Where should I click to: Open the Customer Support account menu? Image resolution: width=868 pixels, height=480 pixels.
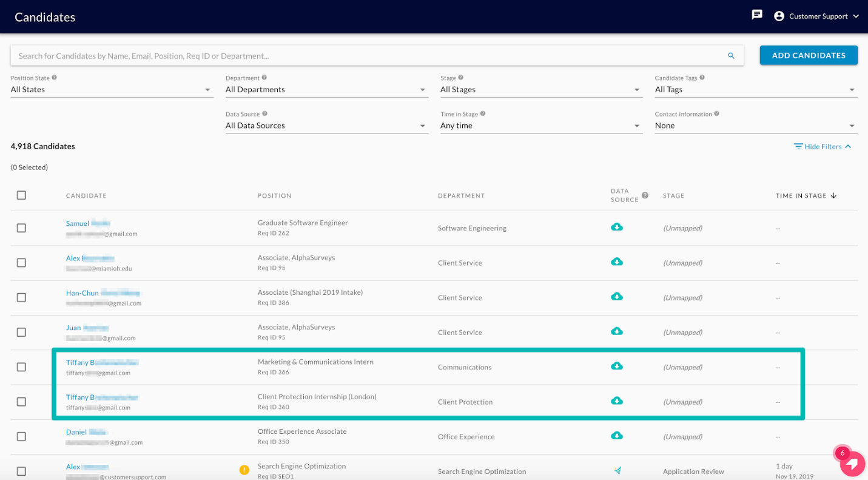coord(817,16)
